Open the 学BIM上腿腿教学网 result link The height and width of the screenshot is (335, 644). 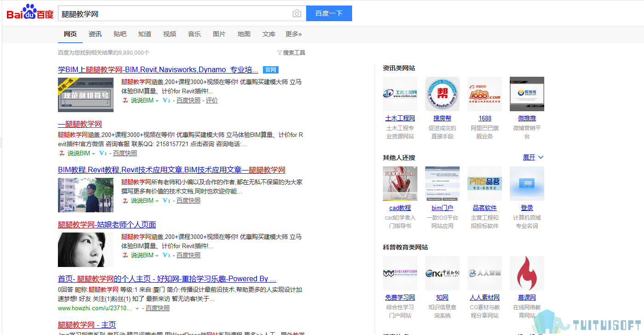[158, 70]
